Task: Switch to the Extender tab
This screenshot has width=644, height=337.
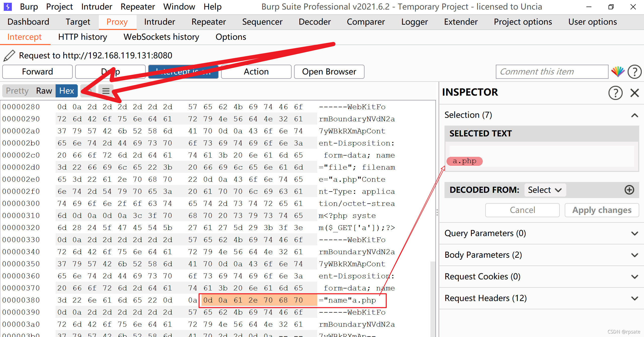Action: pyautogui.click(x=461, y=22)
